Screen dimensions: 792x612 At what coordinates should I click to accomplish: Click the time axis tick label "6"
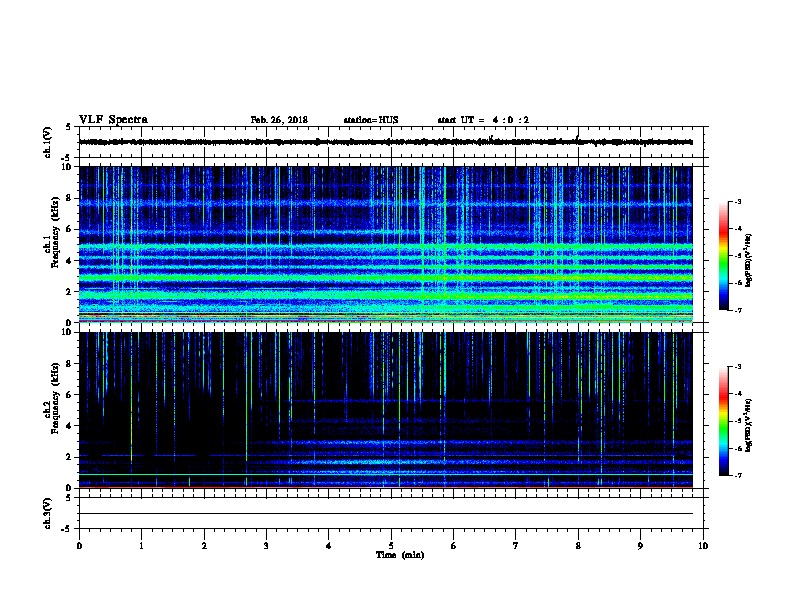[454, 546]
